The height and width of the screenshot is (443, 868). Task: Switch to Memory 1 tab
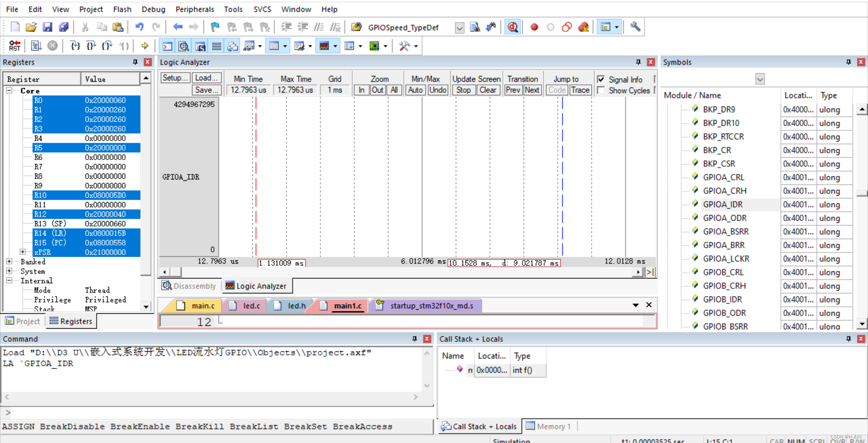[548, 426]
